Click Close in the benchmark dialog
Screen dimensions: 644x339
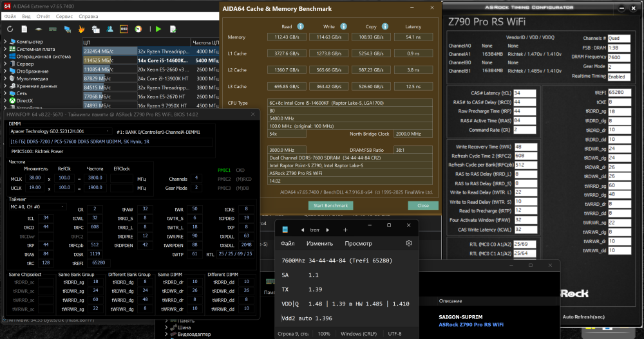click(422, 205)
